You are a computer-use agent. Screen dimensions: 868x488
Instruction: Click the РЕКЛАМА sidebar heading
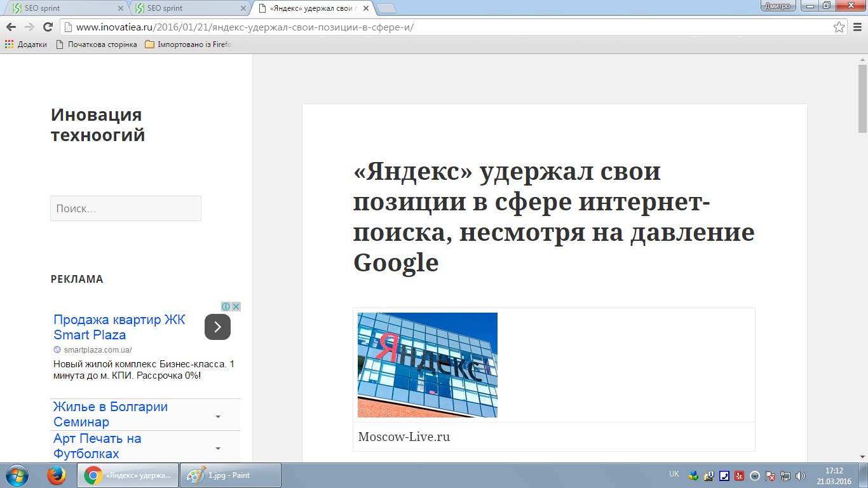click(x=77, y=279)
